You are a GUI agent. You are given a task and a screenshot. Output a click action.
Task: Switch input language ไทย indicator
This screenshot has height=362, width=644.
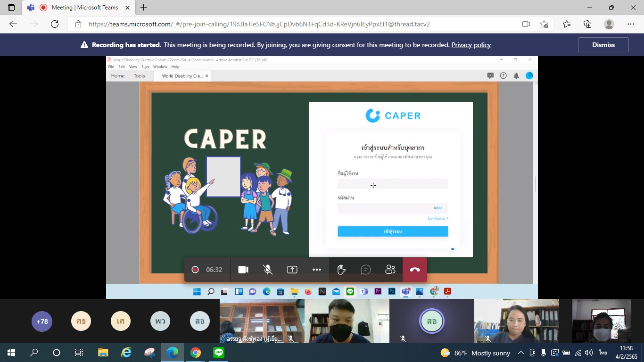pyautogui.click(x=603, y=353)
